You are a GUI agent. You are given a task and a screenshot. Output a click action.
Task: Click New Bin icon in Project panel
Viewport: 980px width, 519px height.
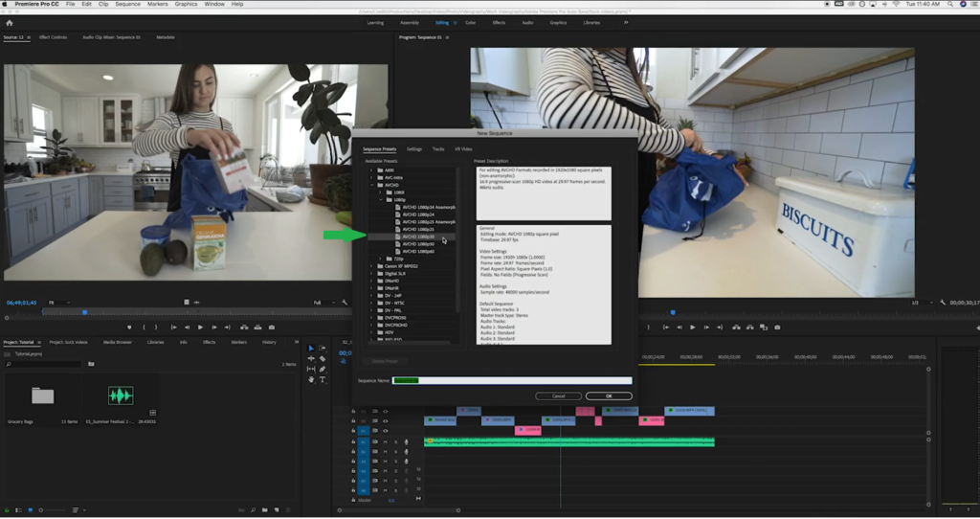265,510
